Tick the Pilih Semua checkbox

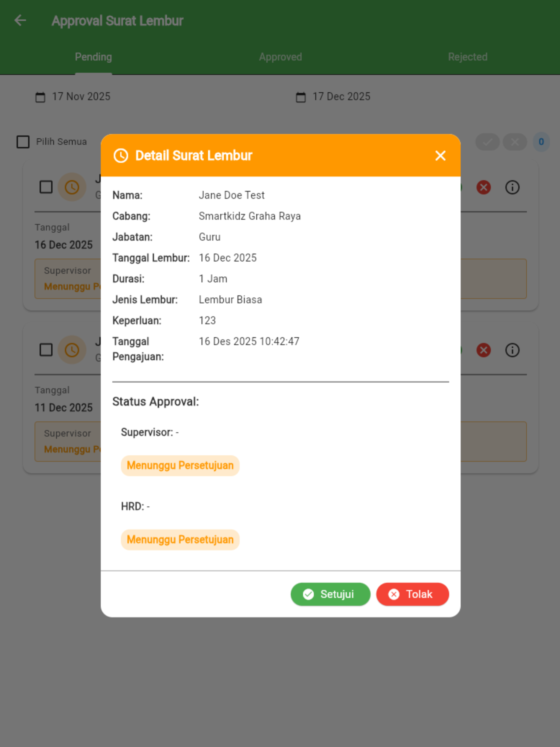click(23, 142)
